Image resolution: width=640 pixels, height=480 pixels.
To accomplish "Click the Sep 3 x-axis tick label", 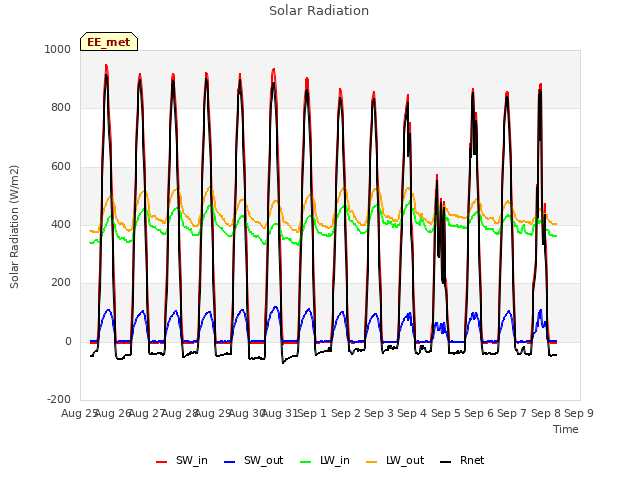I will [379, 413].
